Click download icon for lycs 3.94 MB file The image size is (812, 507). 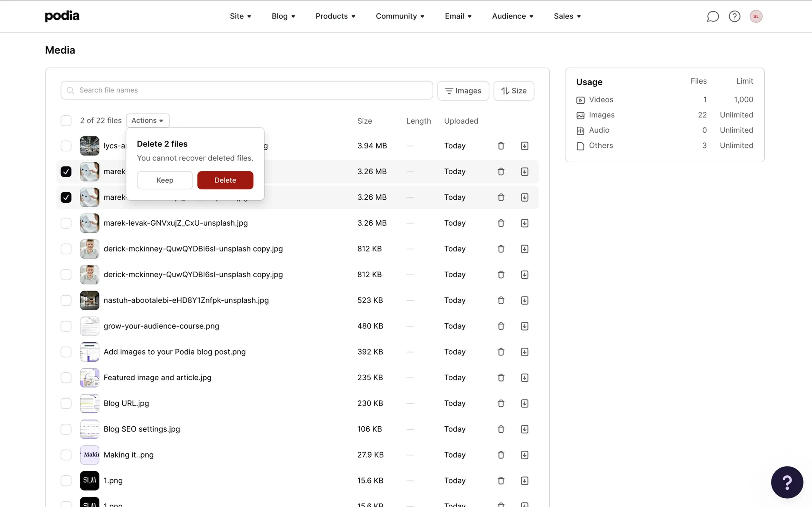pos(524,146)
